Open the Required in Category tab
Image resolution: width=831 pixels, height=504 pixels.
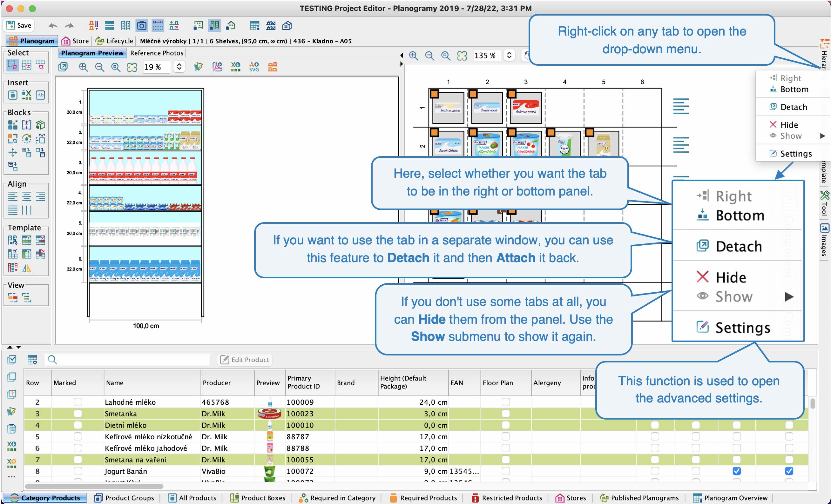[x=338, y=498]
